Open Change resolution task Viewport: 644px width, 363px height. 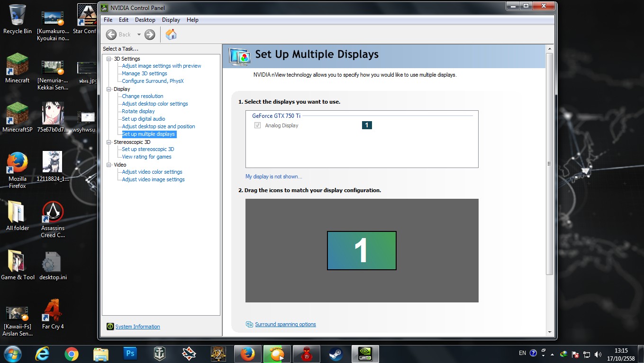[143, 96]
